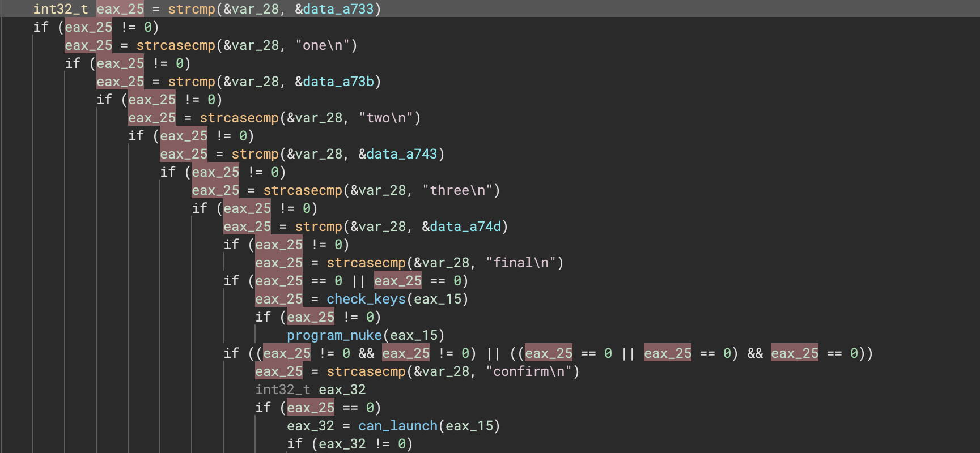
Task: Click strcmp call comparing with data_a74d
Action: click(319, 226)
